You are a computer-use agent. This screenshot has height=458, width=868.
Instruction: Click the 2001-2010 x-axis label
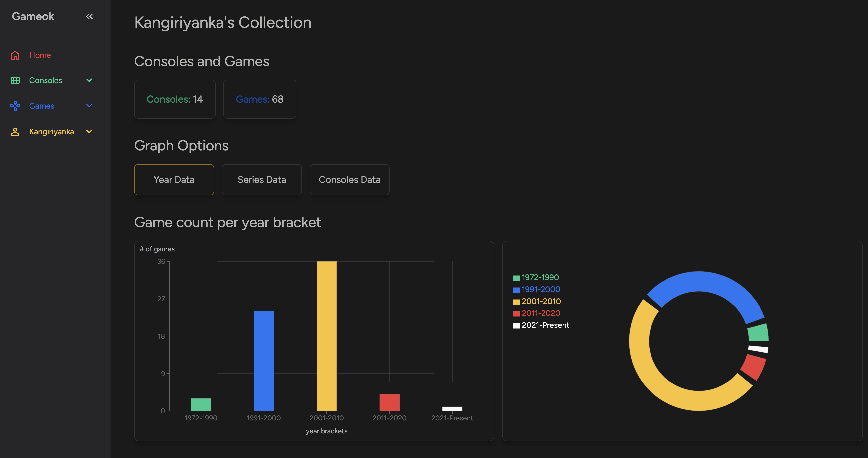coord(326,418)
